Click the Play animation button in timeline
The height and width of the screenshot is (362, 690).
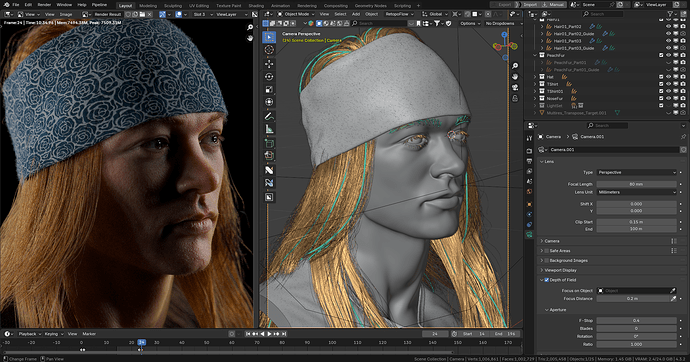tap(269, 334)
